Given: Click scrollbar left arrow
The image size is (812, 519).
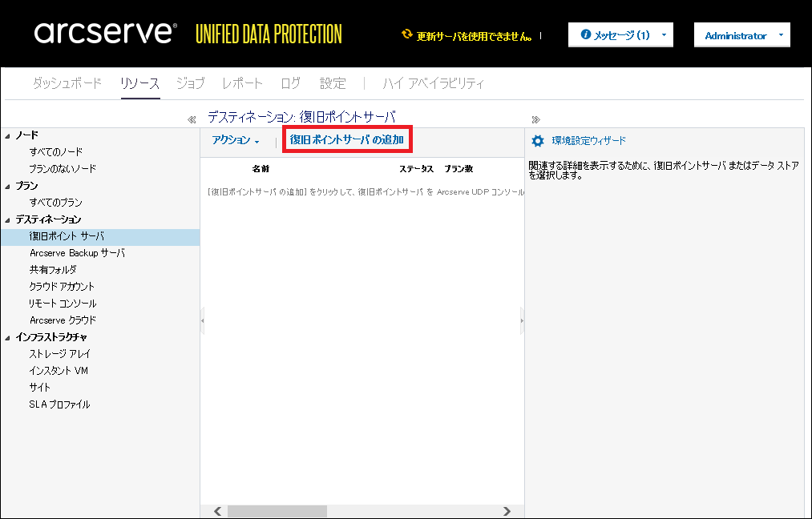Looking at the screenshot, I should click(218, 511).
